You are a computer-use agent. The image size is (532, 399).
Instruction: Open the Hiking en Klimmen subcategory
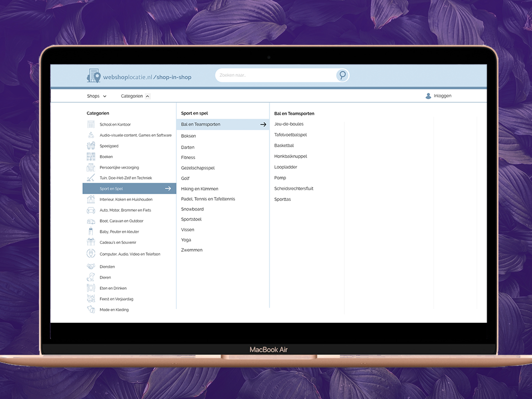point(200,189)
